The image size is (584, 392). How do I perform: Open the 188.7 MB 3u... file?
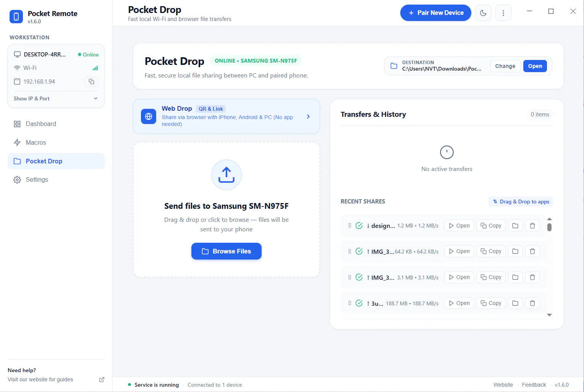[x=459, y=303]
